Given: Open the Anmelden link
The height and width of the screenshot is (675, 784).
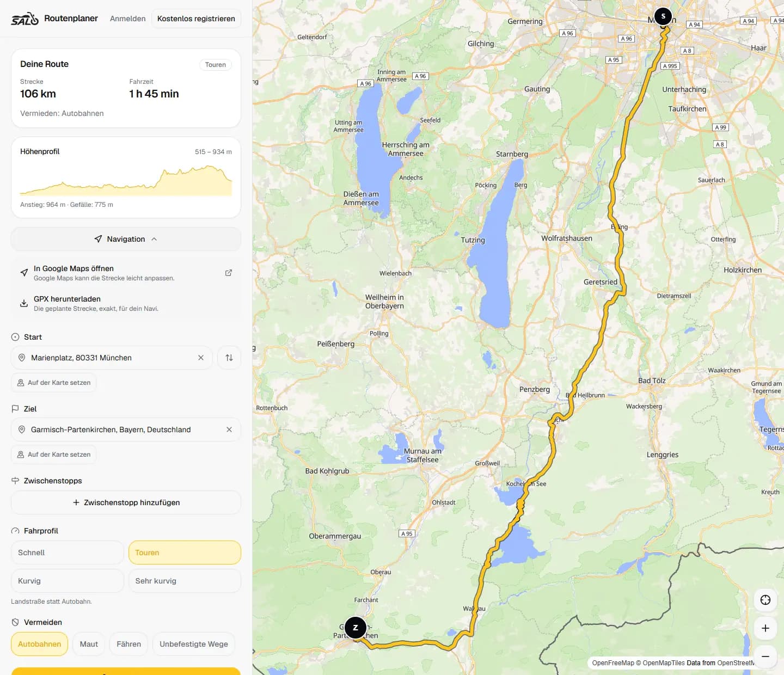Looking at the screenshot, I should (x=128, y=19).
